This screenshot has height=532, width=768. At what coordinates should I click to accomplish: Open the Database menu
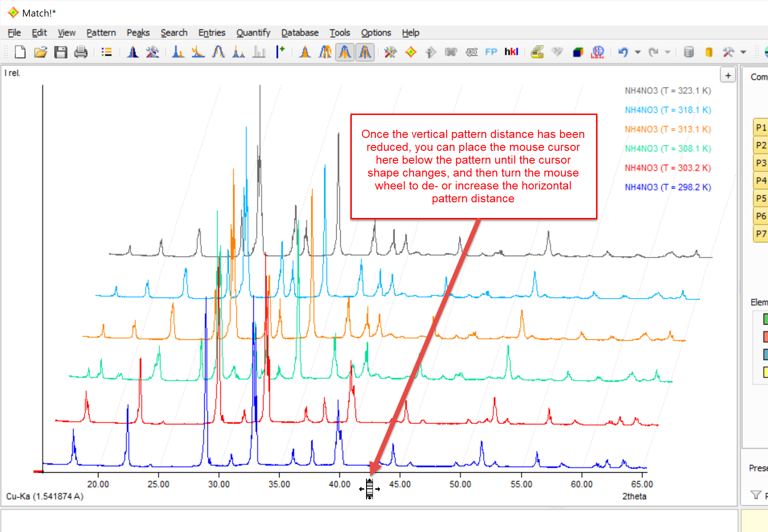click(300, 33)
